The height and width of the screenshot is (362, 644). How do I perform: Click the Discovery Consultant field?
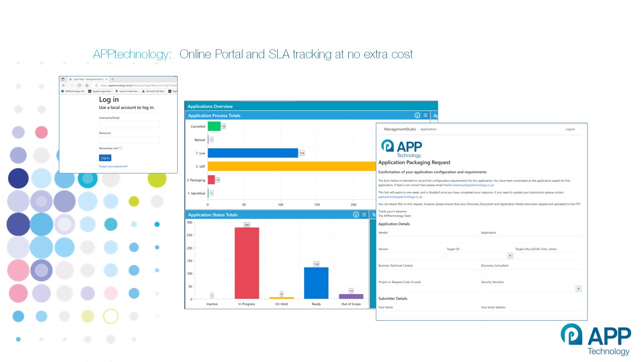pyautogui.click(x=531, y=273)
